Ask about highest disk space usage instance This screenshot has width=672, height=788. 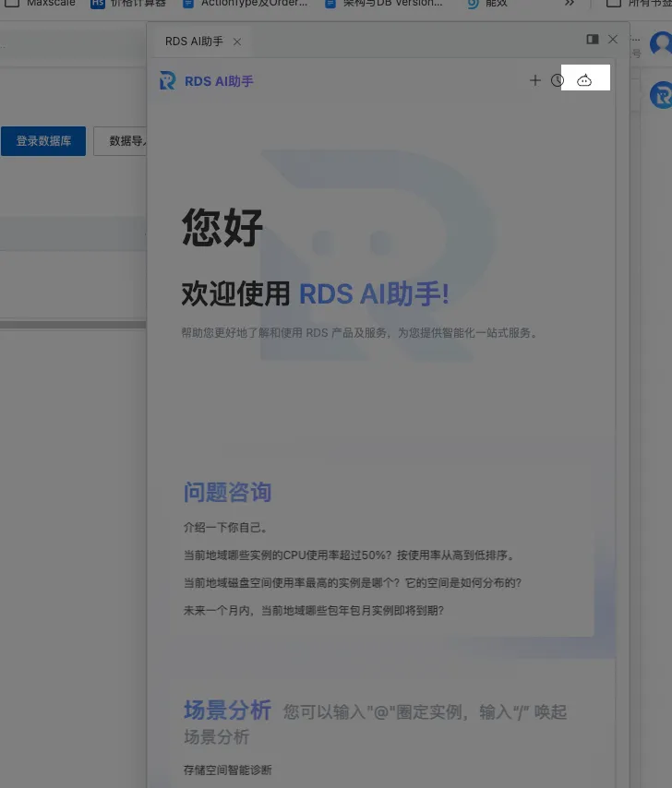click(353, 583)
